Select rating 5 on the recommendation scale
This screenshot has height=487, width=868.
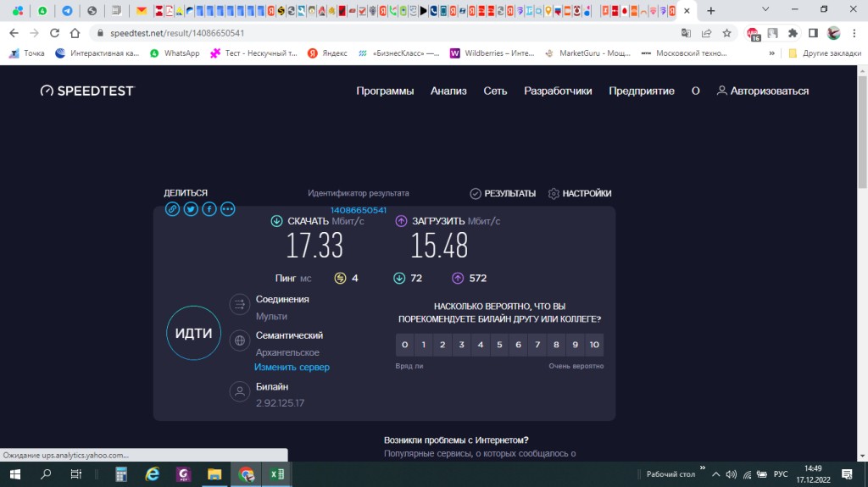tap(499, 344)
